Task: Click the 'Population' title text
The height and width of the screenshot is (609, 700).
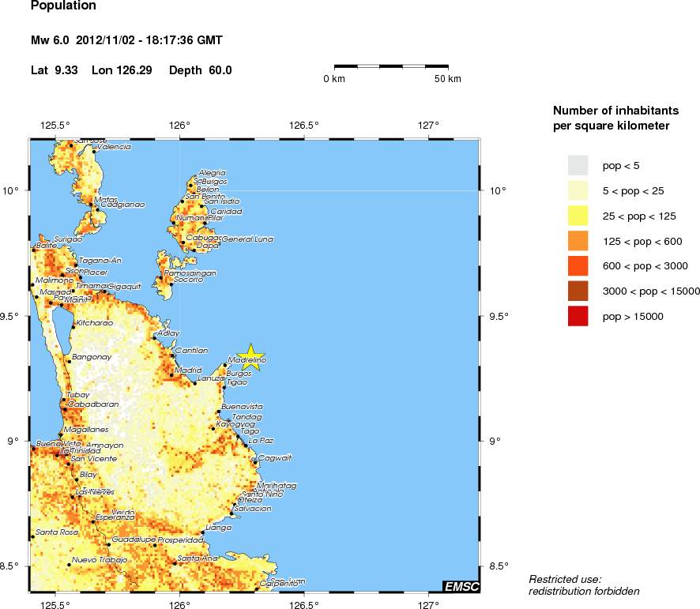Action: click(x=63, y=6)
